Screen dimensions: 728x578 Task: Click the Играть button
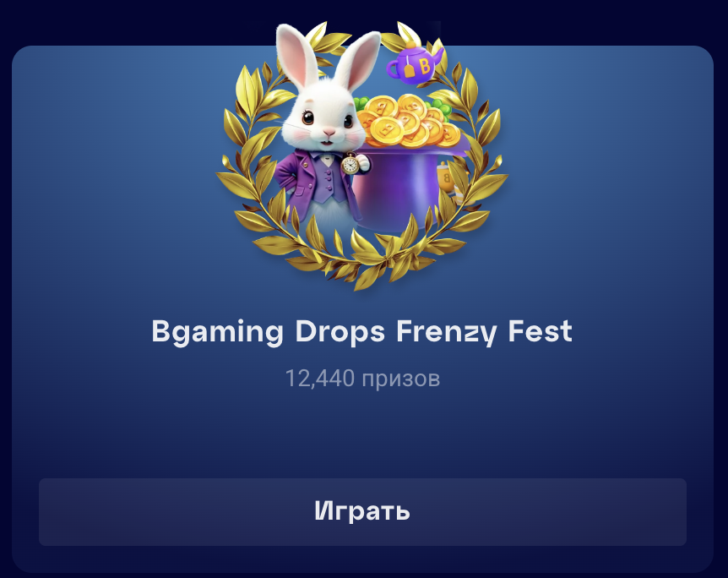tap(362, 511)
